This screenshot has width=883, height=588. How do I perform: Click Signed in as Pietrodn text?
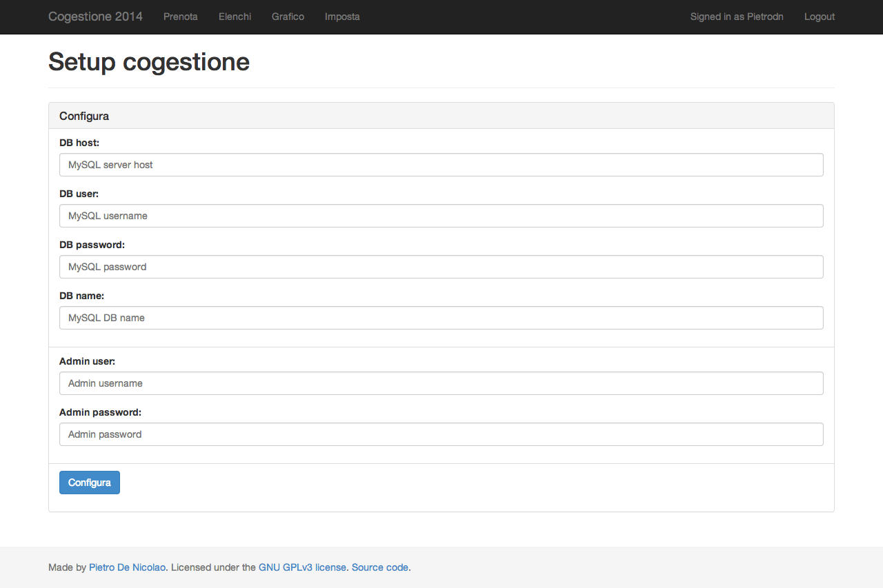(737, 17)
